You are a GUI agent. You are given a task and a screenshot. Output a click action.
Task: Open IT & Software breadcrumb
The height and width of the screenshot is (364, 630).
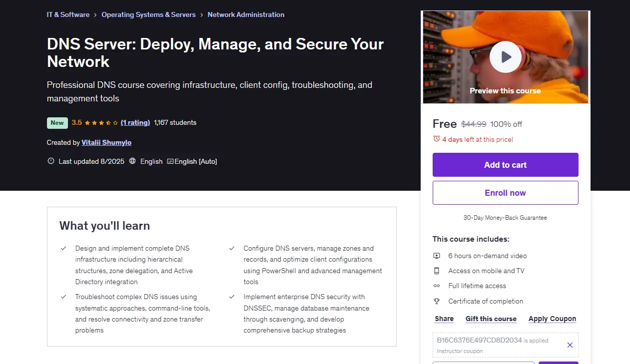(x=68, y=14)
